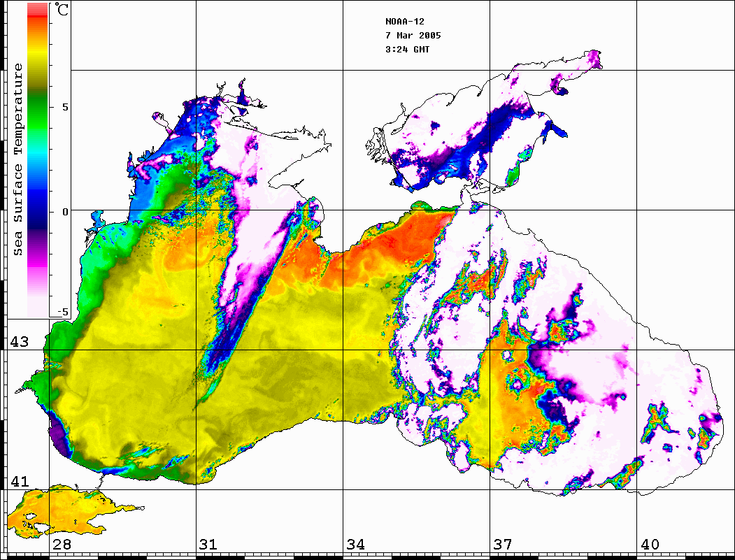735x560 pixels.
Task: Click the longitude label 31
Action: pyautogui.click(x=208, y=544)
